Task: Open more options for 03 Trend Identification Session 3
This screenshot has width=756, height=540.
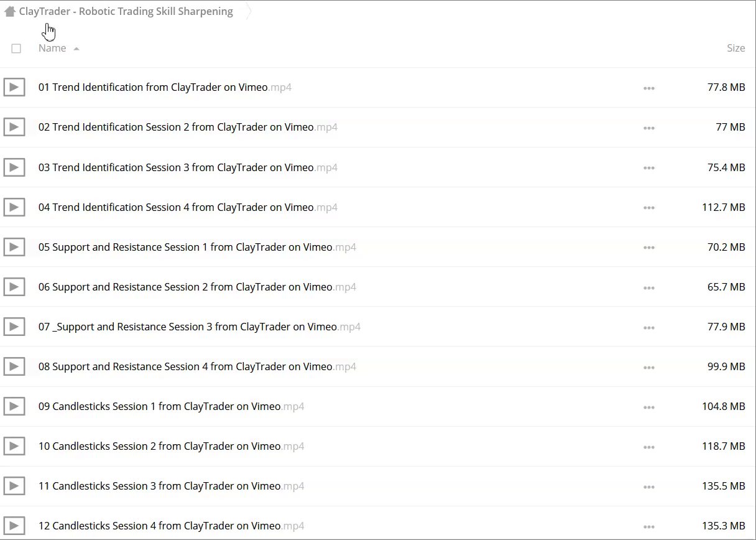Action: 649,168
